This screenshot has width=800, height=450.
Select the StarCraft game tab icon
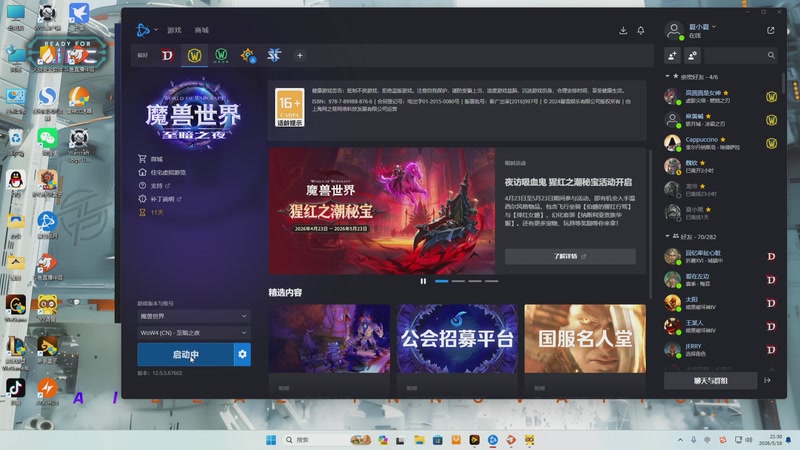pos(274,55)
